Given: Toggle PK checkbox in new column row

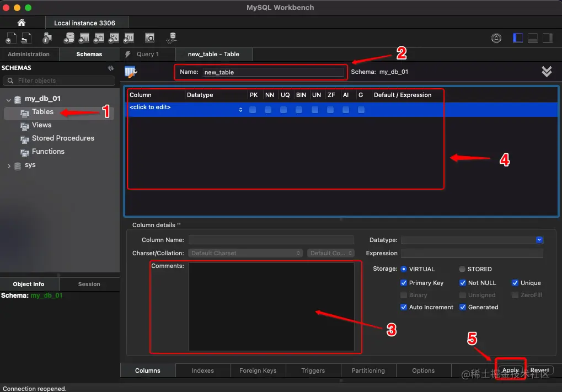Looking at the screenshot, I should click(253, 110).
